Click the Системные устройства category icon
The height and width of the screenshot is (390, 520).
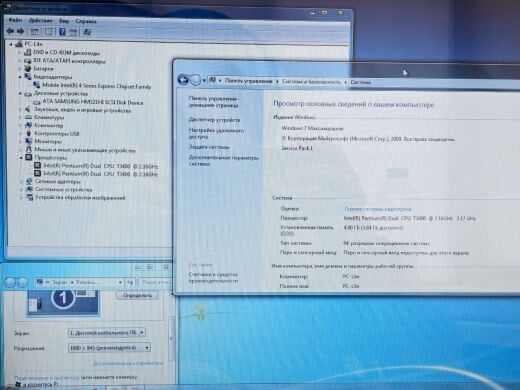30,189
